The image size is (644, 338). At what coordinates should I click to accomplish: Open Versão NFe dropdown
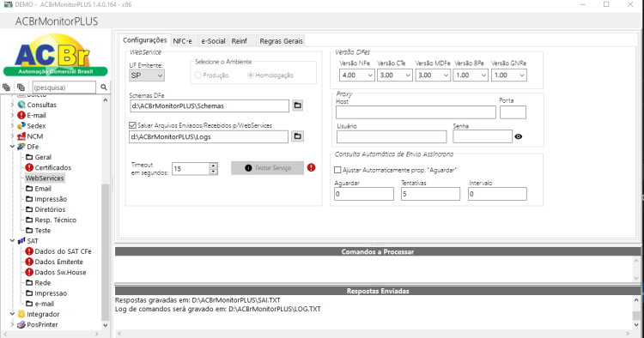point(357,75)
